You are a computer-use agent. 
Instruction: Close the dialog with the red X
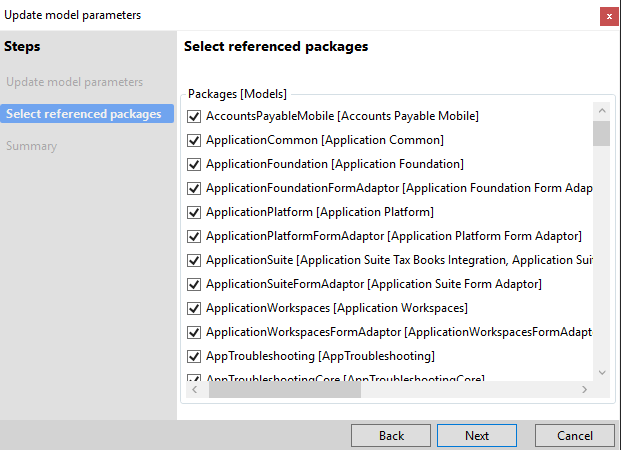609,16
